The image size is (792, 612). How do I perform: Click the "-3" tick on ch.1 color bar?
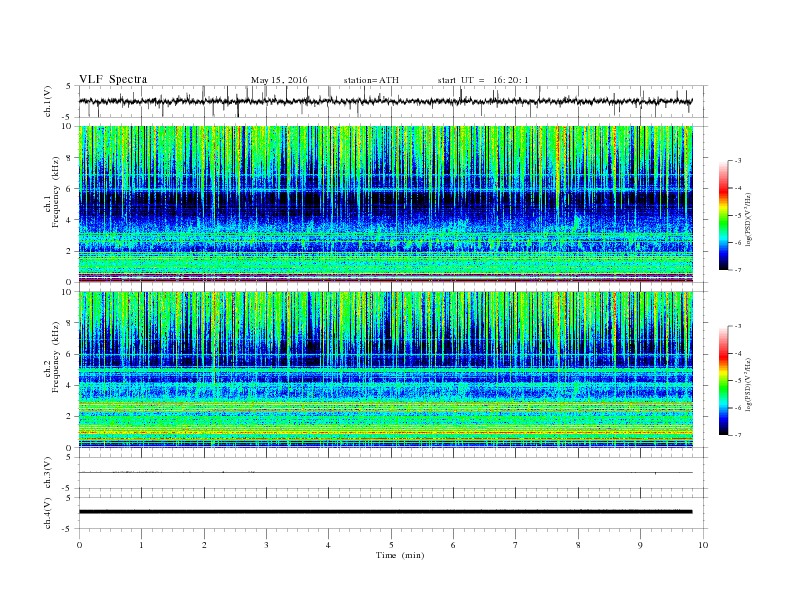(738, 161)
